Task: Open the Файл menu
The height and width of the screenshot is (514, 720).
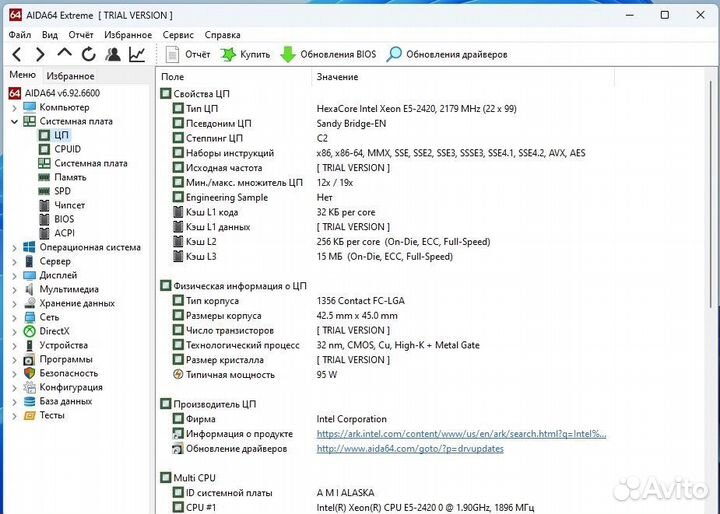Action: (x=20, y=35)
